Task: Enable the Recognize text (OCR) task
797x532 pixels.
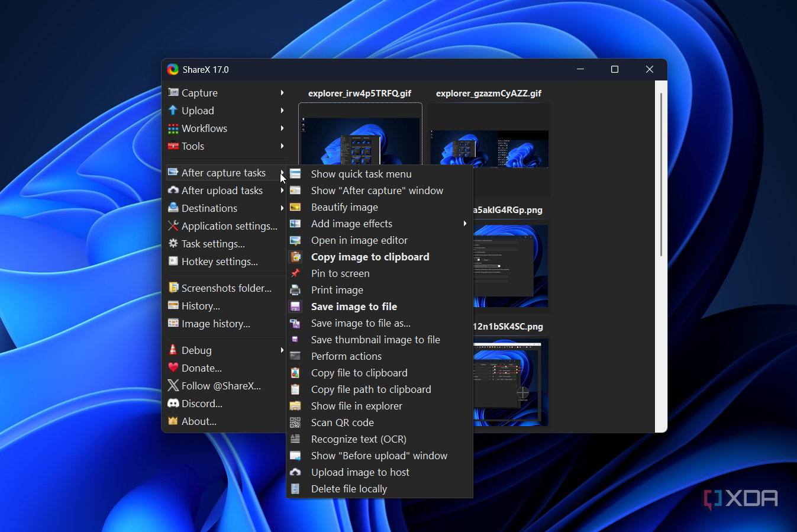Action: click(359, 439)
